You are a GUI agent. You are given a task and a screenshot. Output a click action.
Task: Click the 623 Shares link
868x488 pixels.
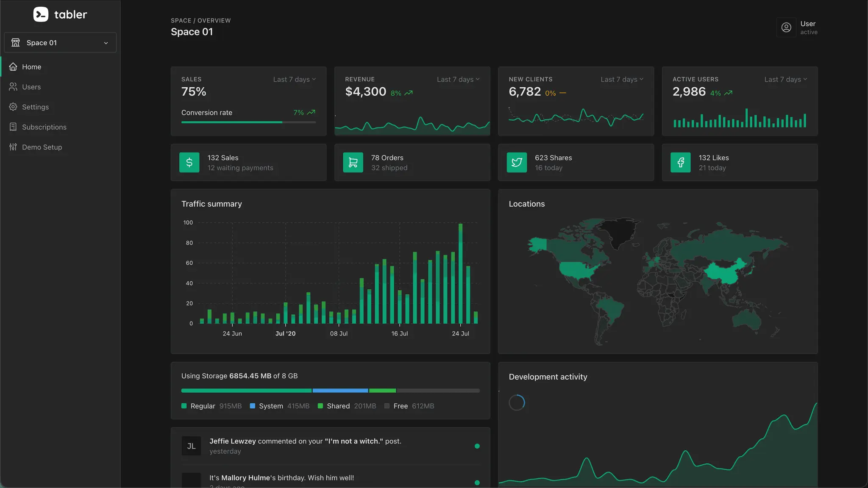(554, 158)
